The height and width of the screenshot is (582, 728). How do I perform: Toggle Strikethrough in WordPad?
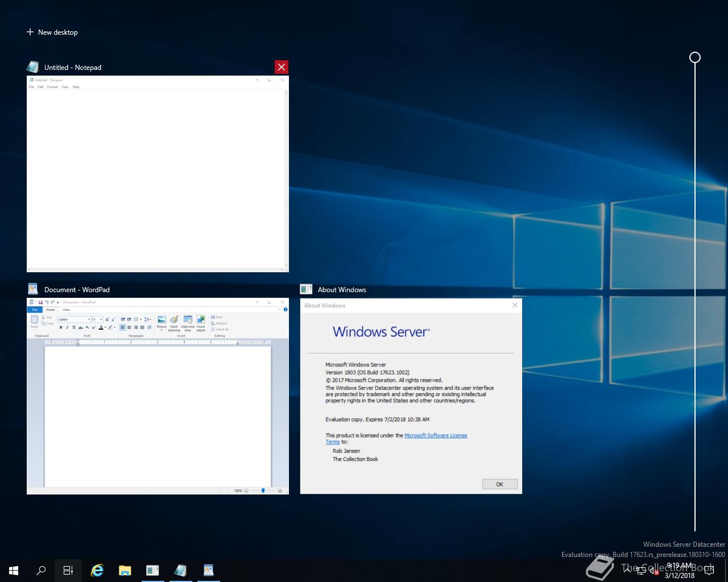81,327
